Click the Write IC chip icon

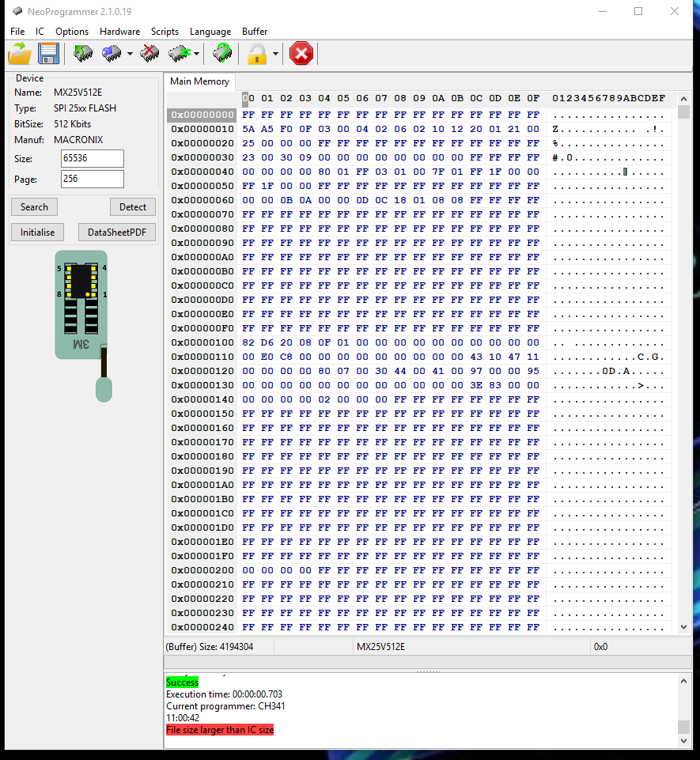click(112, 53)
